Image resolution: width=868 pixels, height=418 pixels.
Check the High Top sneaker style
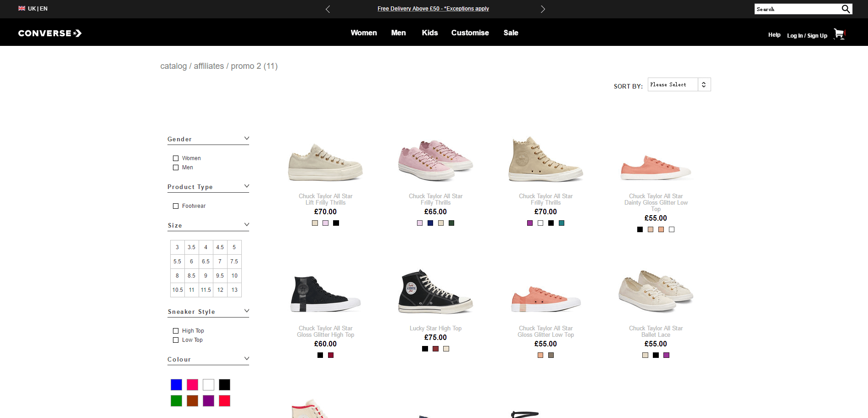(176, 331)
